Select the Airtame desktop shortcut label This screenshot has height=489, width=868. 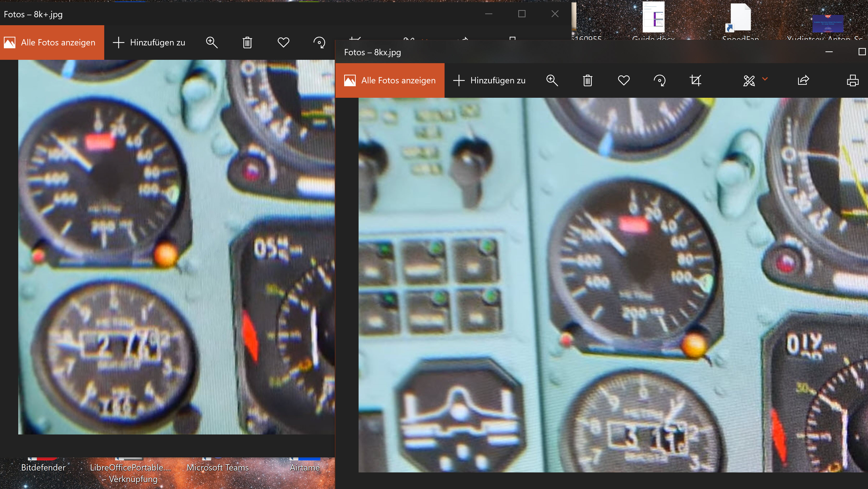click(305, 467)
